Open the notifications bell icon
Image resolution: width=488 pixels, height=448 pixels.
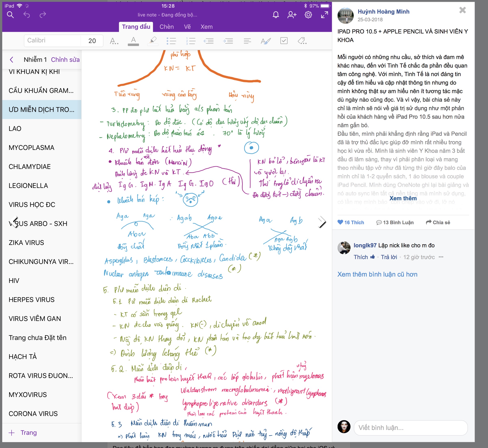(276, 15)
